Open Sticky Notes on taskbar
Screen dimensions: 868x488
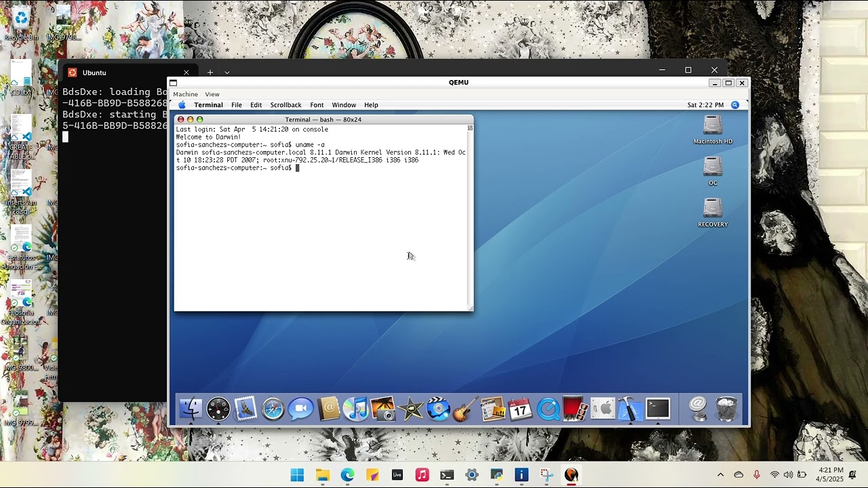(x=372, y=475)
